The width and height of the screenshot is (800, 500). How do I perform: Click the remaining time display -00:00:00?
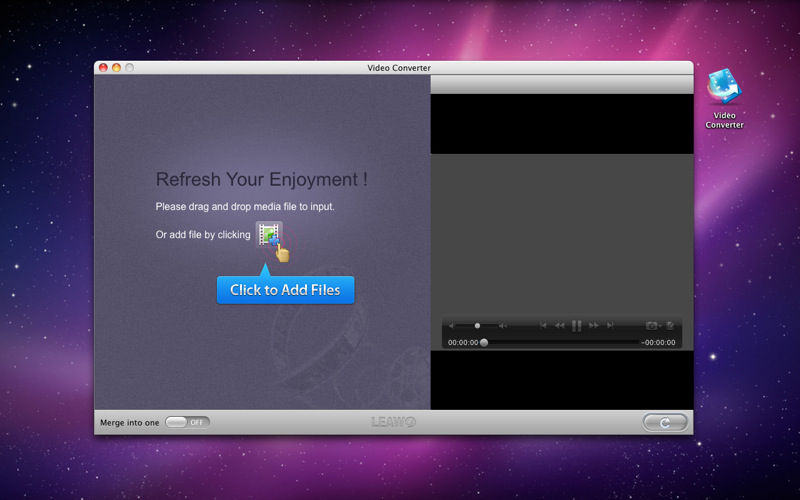pyautogui.click(x=658, y=342)
